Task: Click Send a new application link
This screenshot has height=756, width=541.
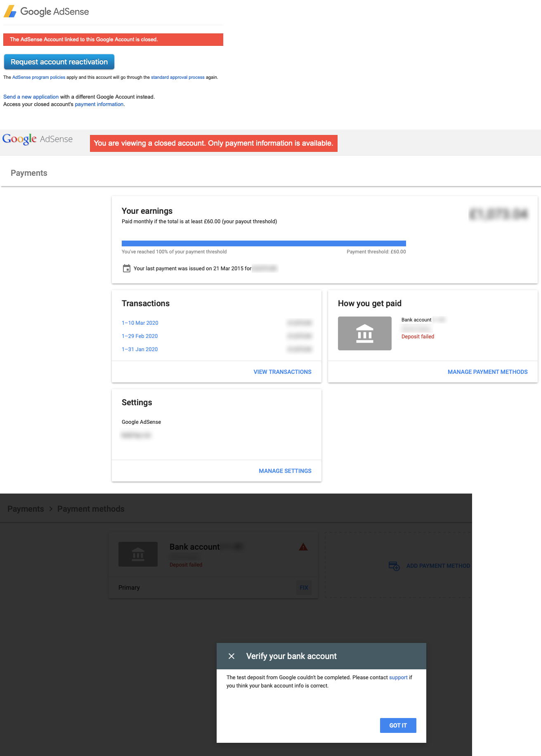Action: (x=31, y=97)
